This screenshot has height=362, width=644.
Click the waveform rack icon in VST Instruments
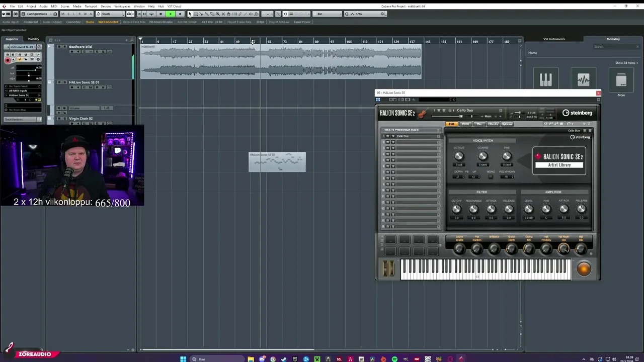(x=584, y=79)
